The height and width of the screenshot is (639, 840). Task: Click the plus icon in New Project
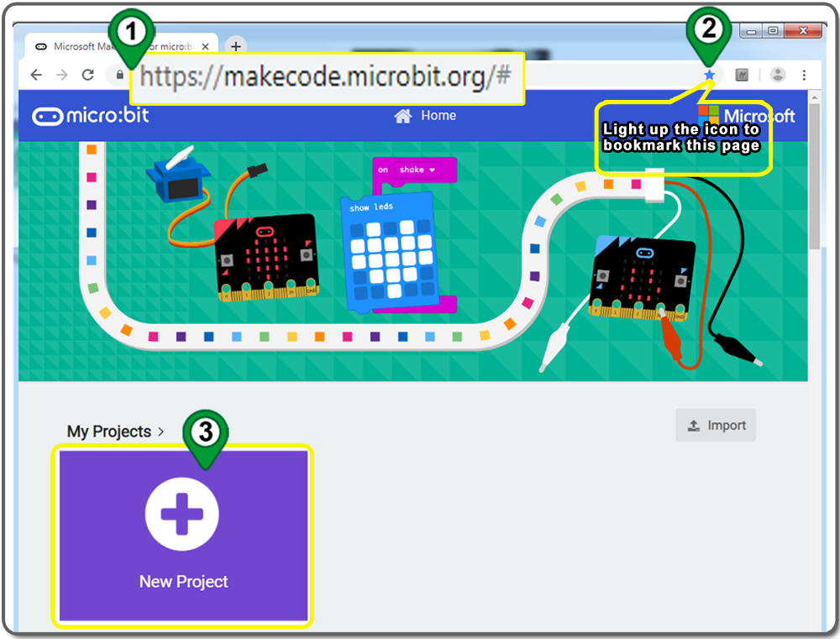[x=181, y=514]
